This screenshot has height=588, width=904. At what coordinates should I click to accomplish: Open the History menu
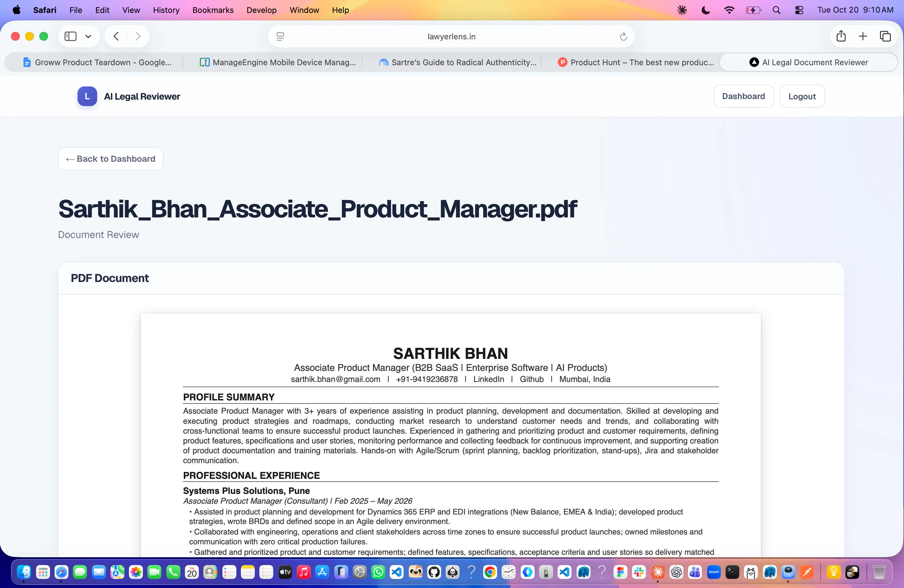point(166,10)
